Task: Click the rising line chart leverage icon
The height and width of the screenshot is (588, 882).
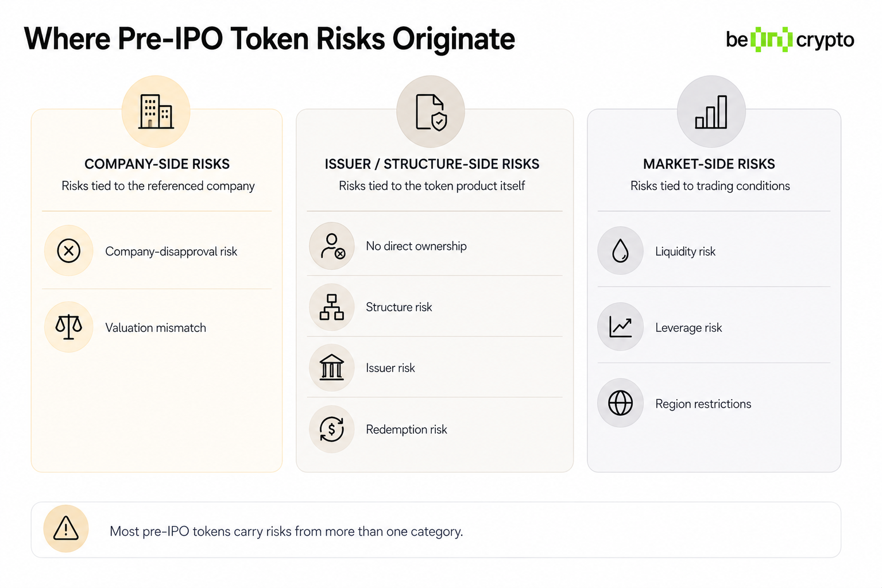Action: pyautogui.click(x=620, y=327)
